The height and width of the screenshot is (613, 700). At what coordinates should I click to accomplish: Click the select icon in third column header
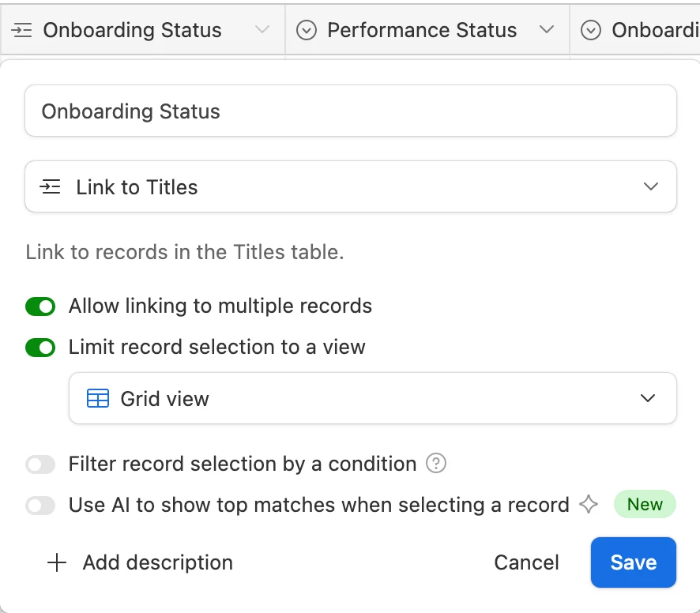tap(590, 30)
